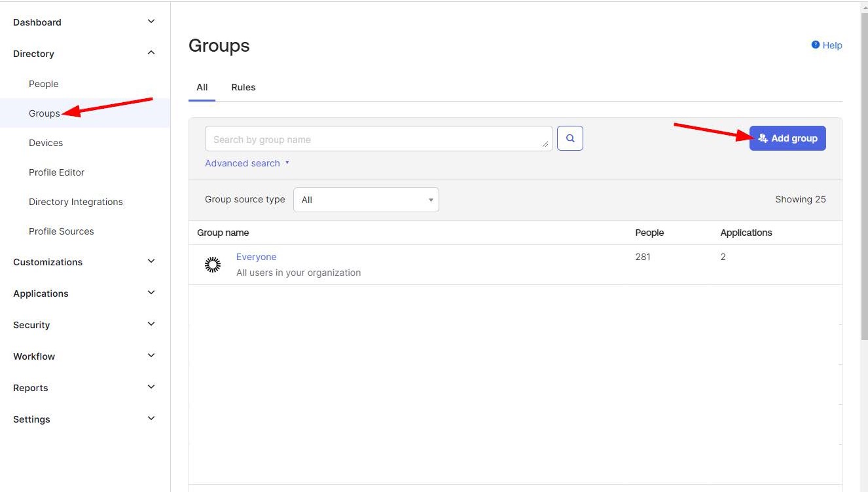The height and width of the screenshot is (492, 868).
Task: Expand Advanced search options
Action: coord(247,163)
